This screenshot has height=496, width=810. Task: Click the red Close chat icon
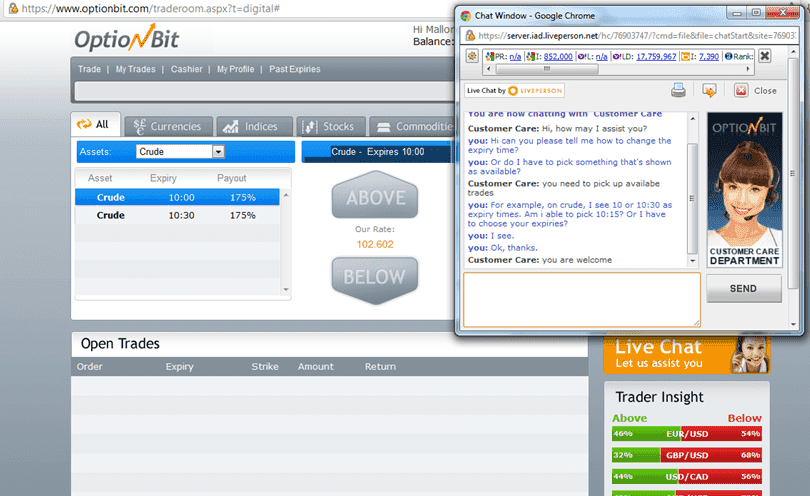(x=741, y=90)
